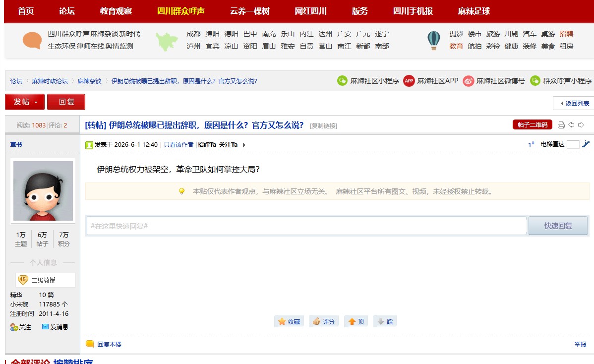Click the 回复本楼 reply icon

coord(90,344)
